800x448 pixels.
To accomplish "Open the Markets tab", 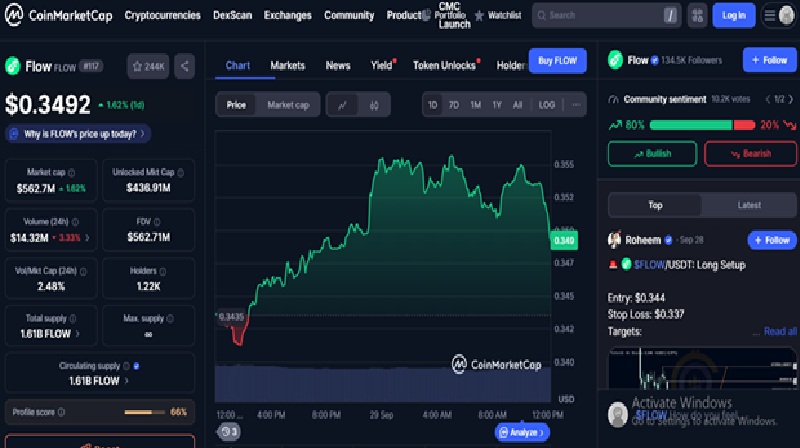I will 287,65.
